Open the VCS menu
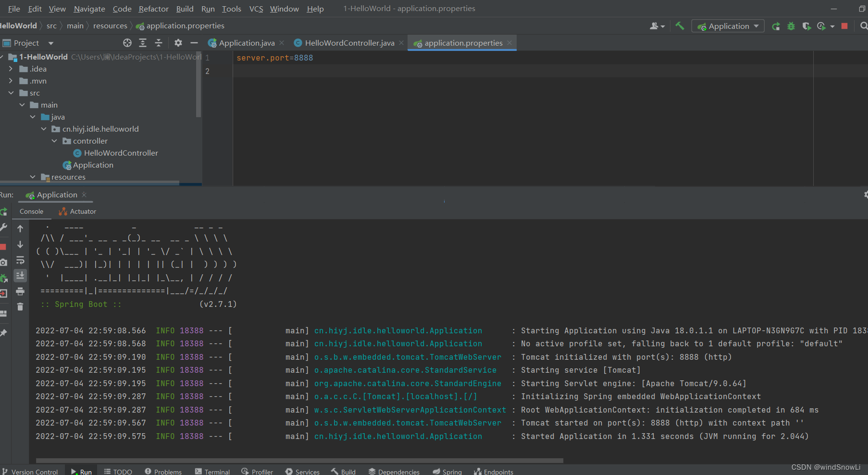 256,9
